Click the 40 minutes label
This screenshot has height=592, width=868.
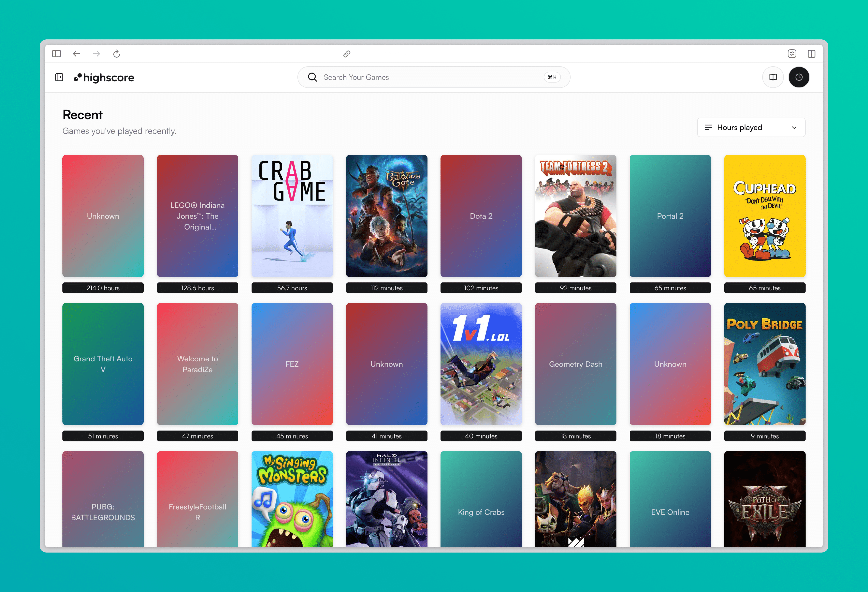click(481, 436)
